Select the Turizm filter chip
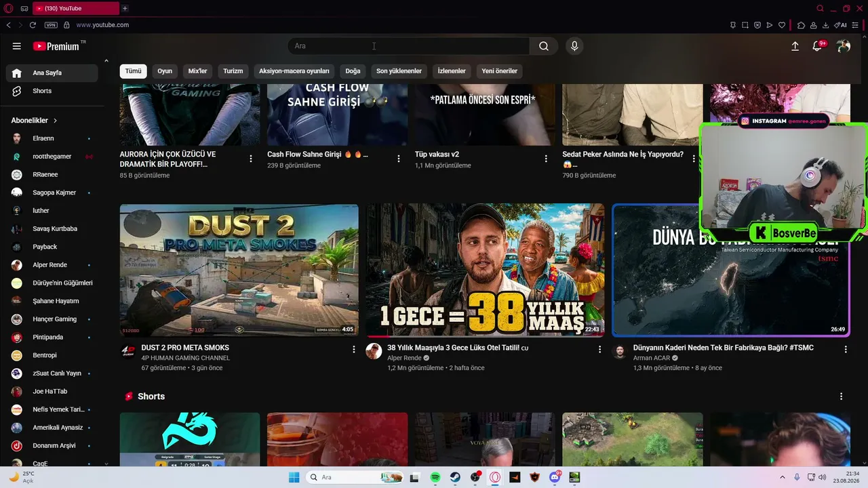The height and width of the screenshot is (488, 868). point(233,71)
